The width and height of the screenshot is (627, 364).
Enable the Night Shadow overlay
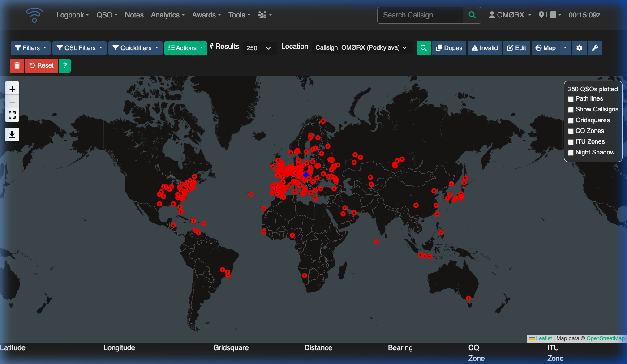click(571, 153)
